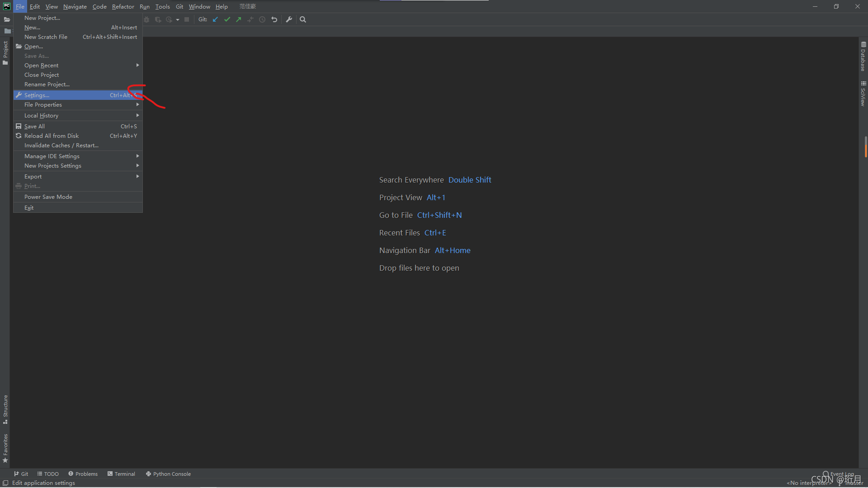Click the Search Everywhere magnifier icon
868x488 pixels.
point(303,19)
